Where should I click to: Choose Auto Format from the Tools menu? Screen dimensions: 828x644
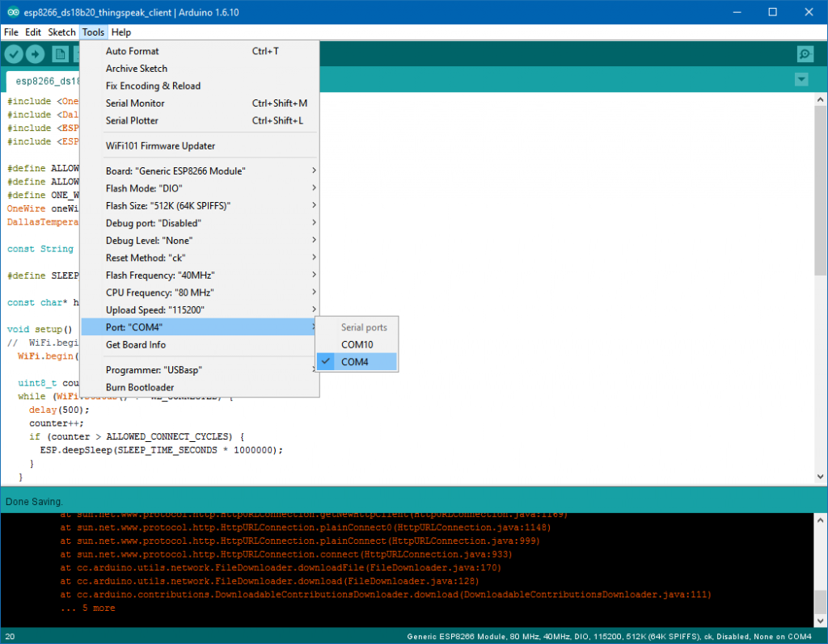coord(133,51)
